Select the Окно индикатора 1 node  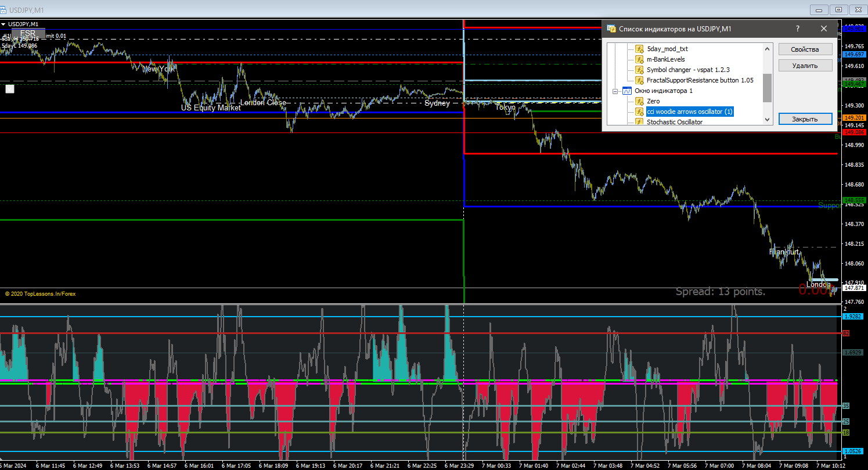664,91
